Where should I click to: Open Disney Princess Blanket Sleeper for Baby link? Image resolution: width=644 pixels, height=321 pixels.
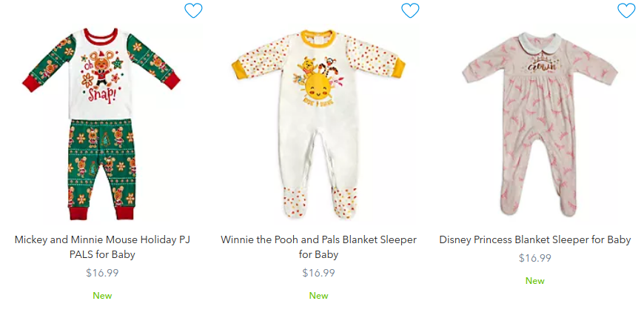535,239
